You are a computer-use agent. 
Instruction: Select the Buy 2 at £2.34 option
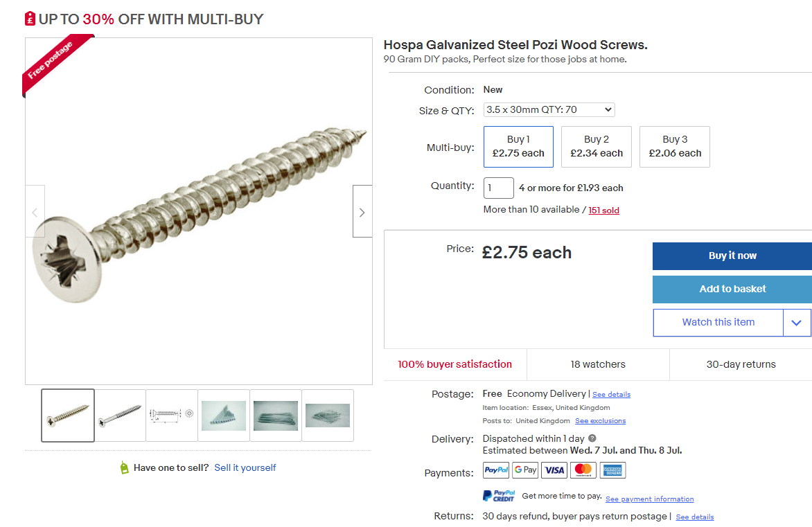(x=597, y=147)
